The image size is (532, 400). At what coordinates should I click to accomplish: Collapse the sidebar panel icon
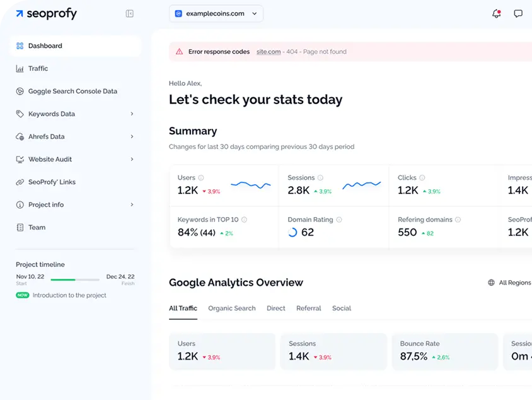[x=129, y=14]
